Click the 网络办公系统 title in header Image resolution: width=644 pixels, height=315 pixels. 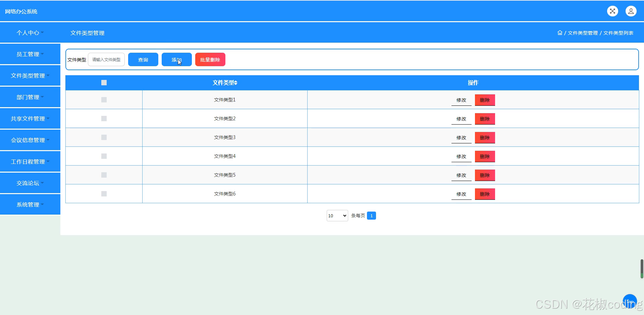point(21,11)
